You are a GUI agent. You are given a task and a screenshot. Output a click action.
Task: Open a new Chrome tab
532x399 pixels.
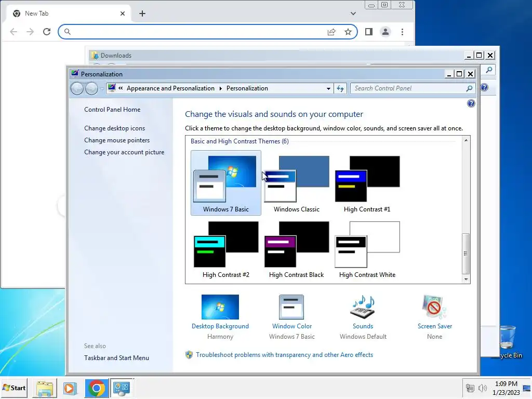[x=142, y=14]
